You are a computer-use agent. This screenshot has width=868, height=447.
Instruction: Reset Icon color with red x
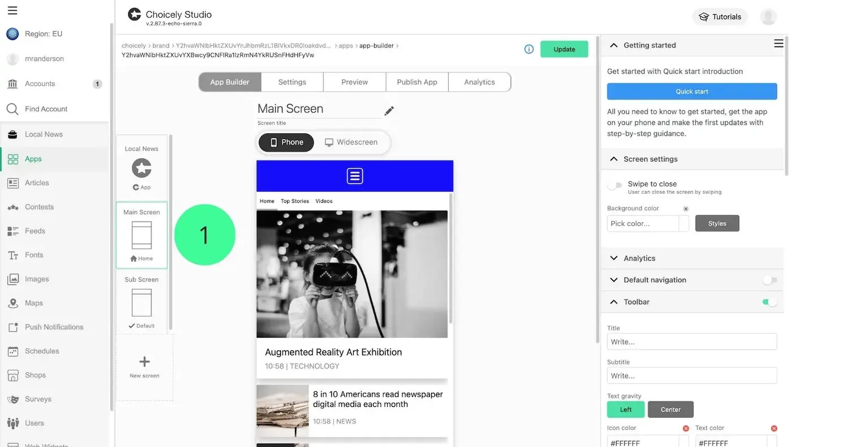[686, 429]
